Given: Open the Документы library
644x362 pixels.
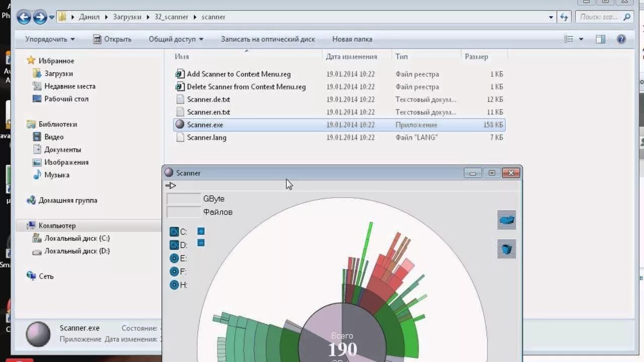Looking at the screenshot, I should click(62, 149).
